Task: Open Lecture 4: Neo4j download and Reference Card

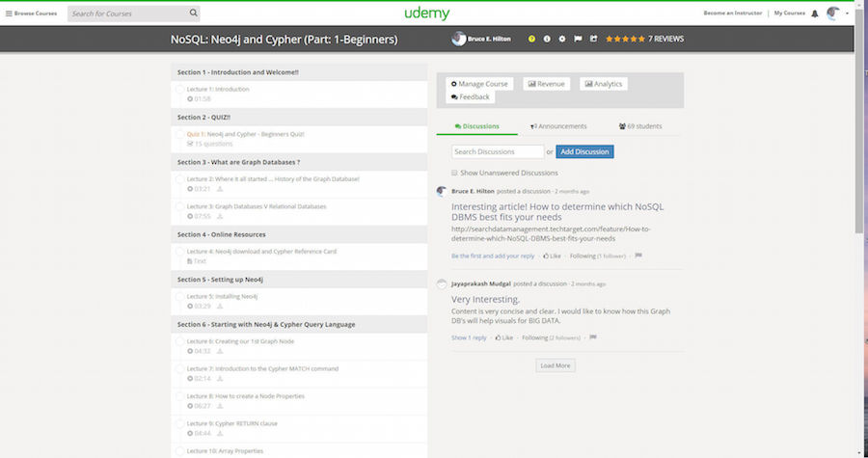Action: 261,252
